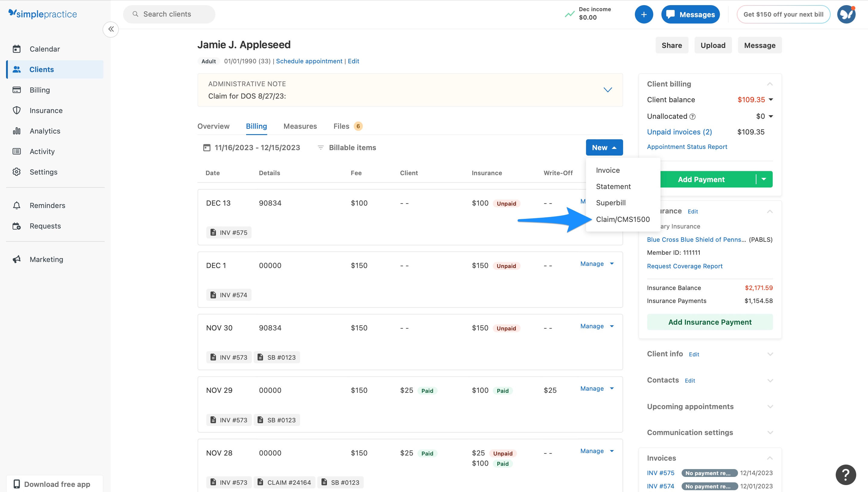Open SB #0123 chip in NOV 28 row

[x=341, y=483]
